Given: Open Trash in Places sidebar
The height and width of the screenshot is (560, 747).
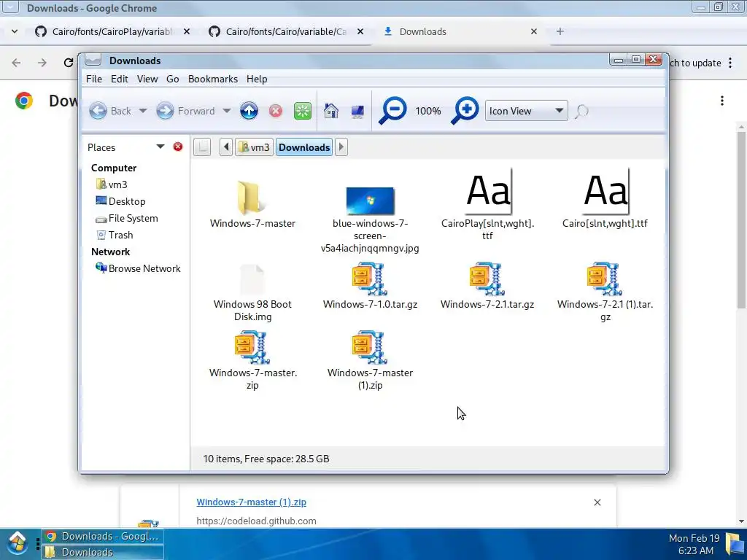Looking at the screenshot, I should (115, 235).
